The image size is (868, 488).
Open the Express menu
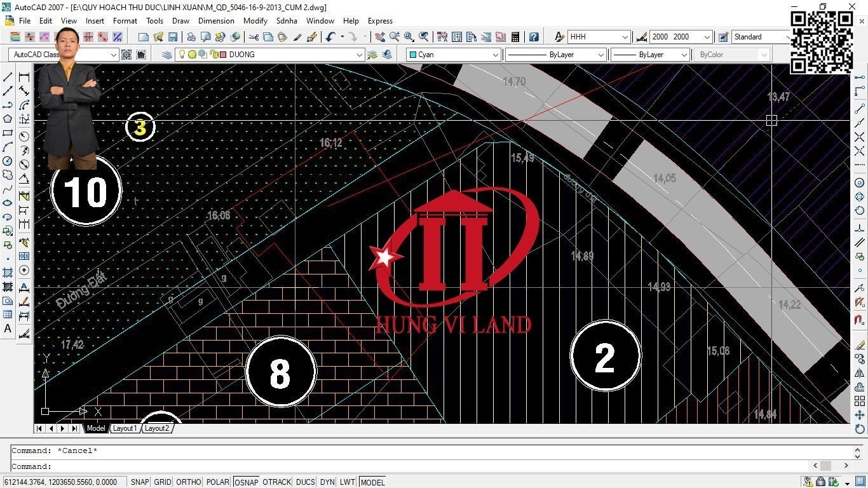point(380,21)
